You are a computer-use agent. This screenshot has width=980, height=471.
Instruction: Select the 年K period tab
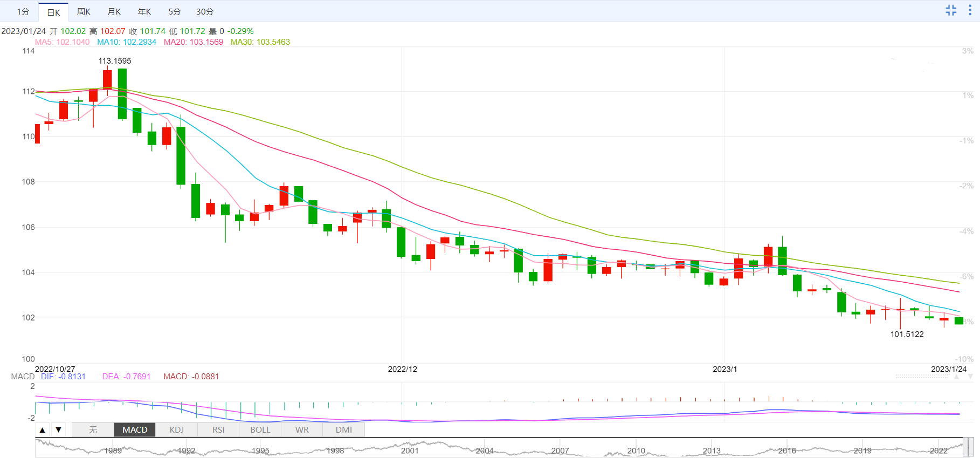(x=144, y=12)
